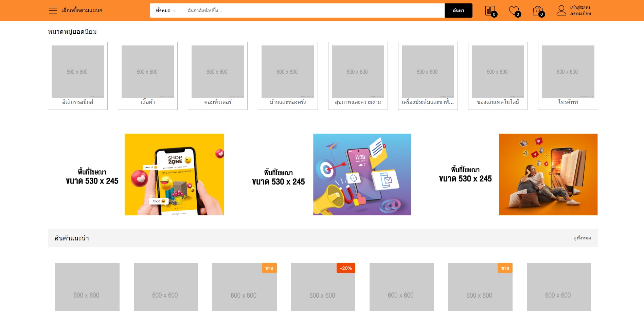The width and height of the screenshot is (644, 311).
Task: Open the คอมพิวเตอร์ category
Action: point(218,76)
